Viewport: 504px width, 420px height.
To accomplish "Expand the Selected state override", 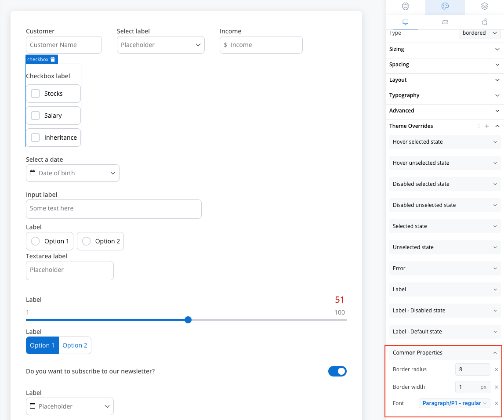I will [x=445, y=226].
